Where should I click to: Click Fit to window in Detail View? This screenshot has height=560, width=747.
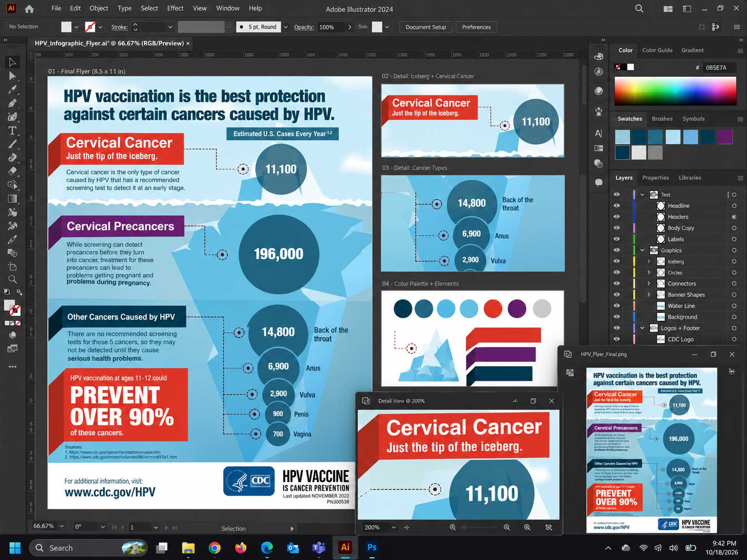[x=548, y=528]
